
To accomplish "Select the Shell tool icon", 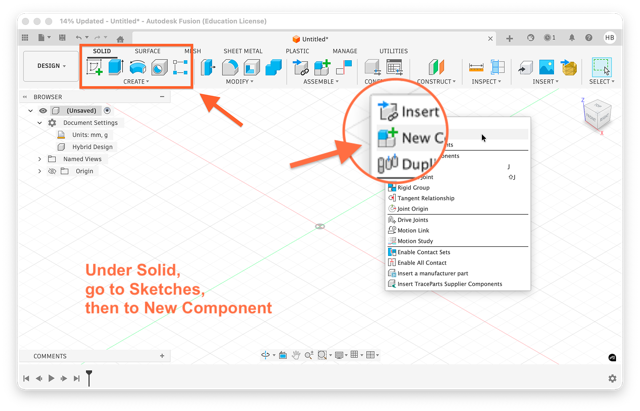I will pos(252,67).
